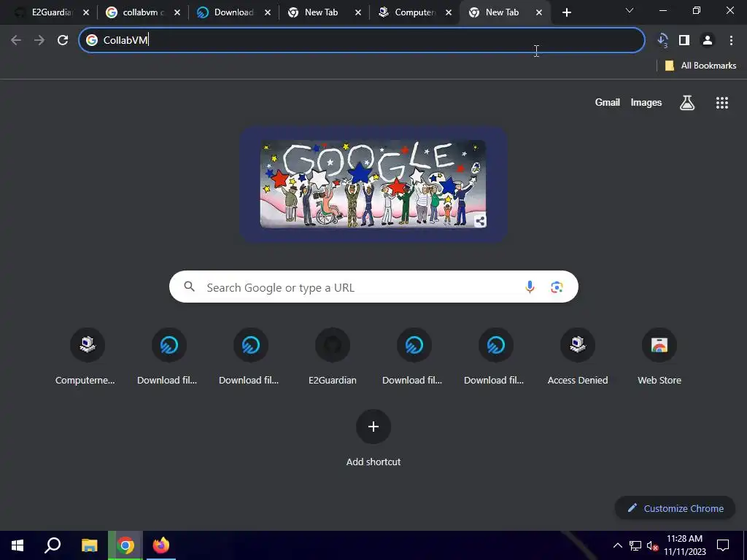This screenshot has height=560, width=747.
Task: Open the Search Labs flask icon
Action: click(x=687, y=102)
